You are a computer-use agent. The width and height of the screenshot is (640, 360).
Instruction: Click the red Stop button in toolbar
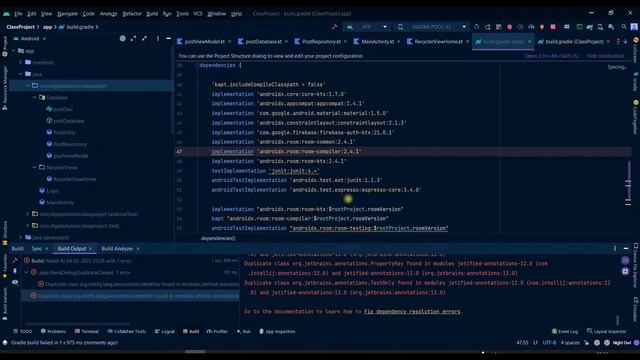(x=553, y=27)
